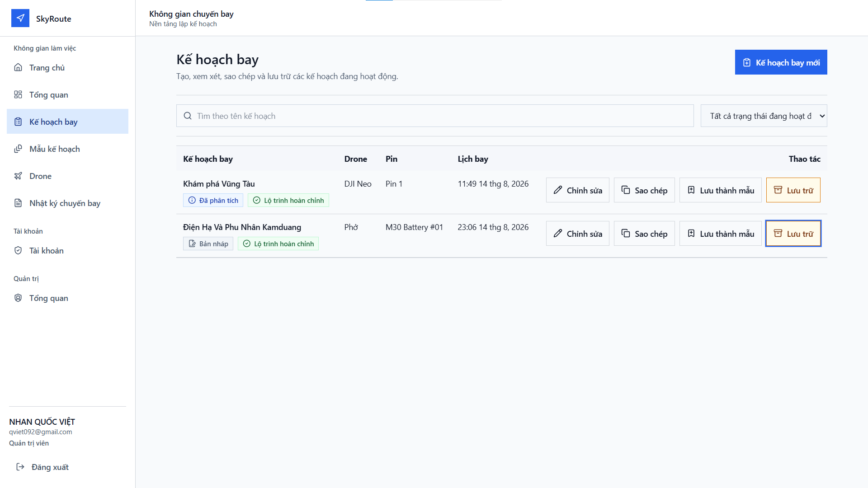868x488 pixels.
Task: Click the Pin 1 battery cell
Action: click(394, 183)
